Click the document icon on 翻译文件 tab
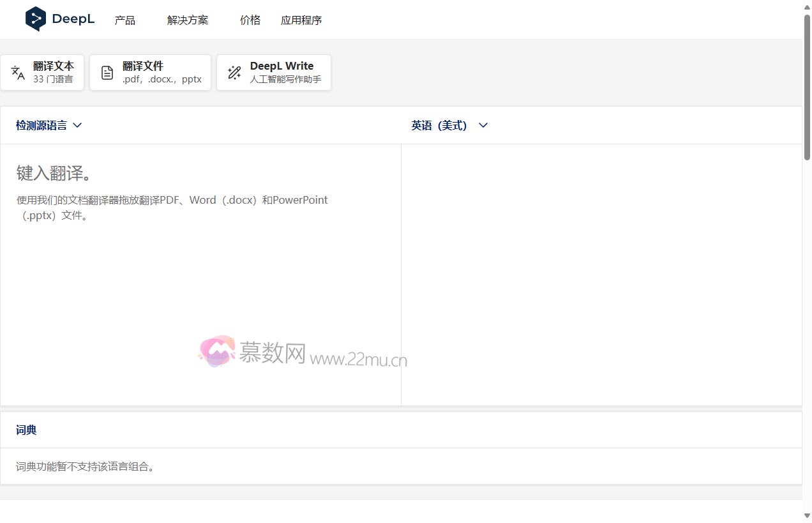 [107, 72]
